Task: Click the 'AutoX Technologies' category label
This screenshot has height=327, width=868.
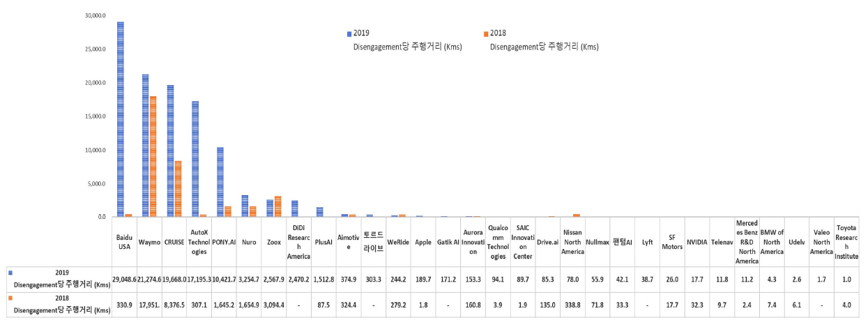Action: pos(199,242)
